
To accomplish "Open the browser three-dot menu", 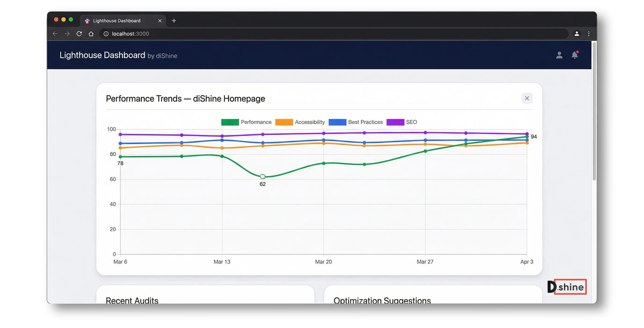I will tap(589, 34).
